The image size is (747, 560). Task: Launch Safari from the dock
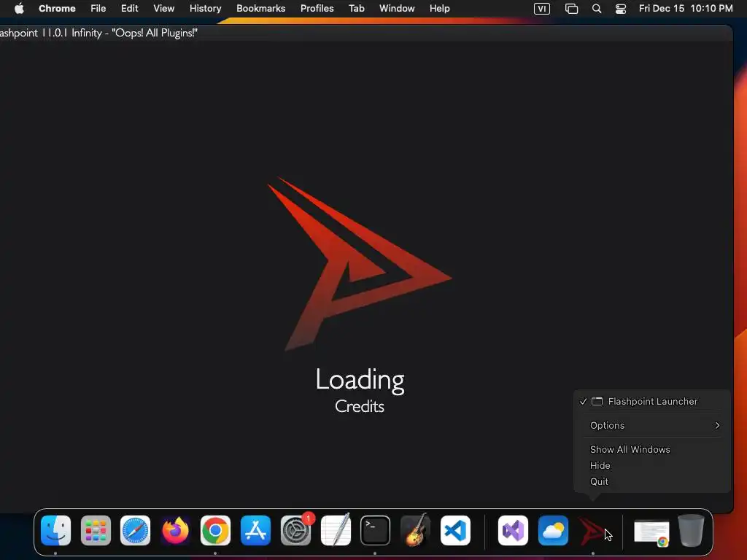(135, 531)
